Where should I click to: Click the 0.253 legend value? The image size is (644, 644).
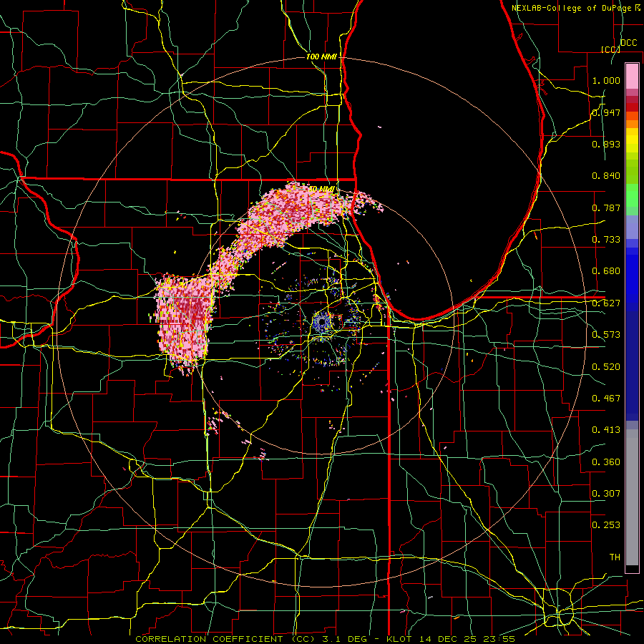click(x=606, y=525)
